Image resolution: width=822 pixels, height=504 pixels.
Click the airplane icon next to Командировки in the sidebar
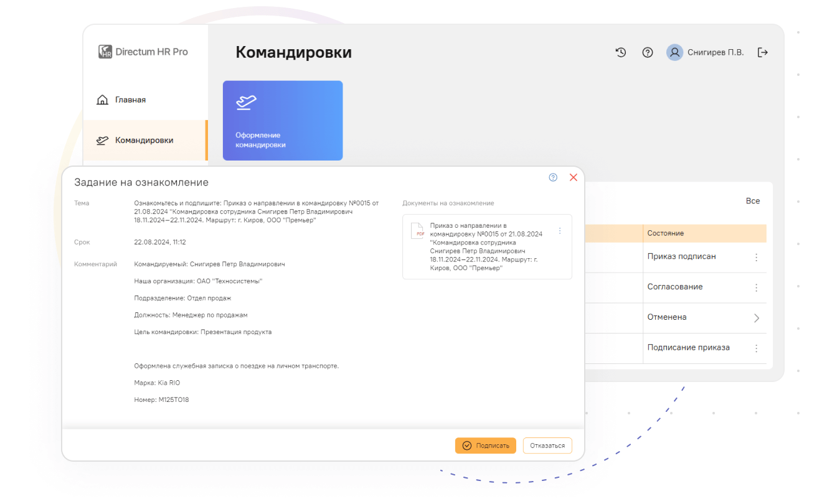click(x=103, y=140)
